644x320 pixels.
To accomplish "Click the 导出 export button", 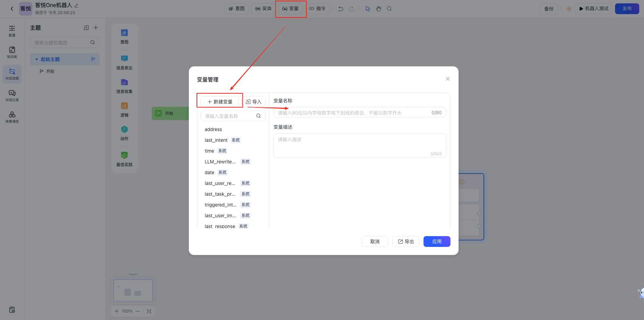I will [x=406, y=242].
